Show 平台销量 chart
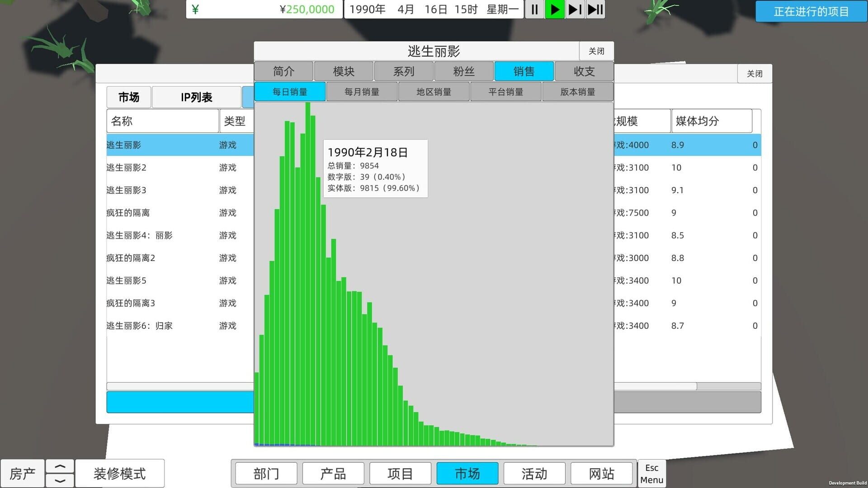The width and height of the screenshot is (868, 488). pos(506,92)
